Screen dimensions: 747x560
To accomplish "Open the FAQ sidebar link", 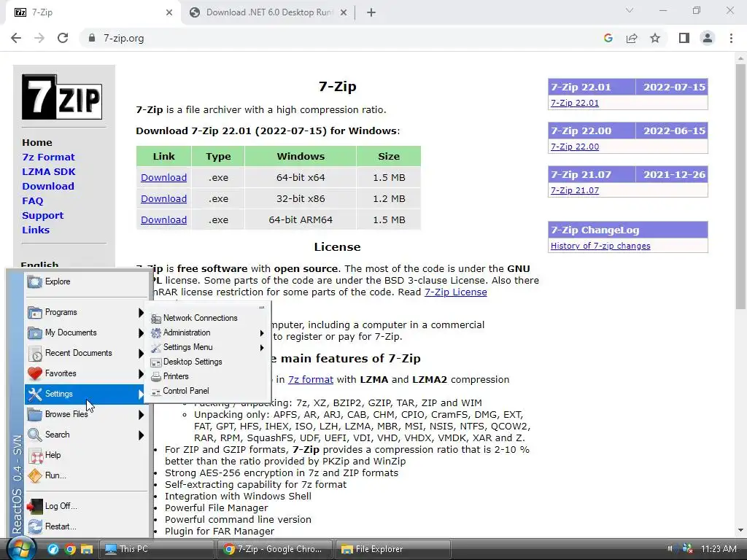I will (32, 201).
